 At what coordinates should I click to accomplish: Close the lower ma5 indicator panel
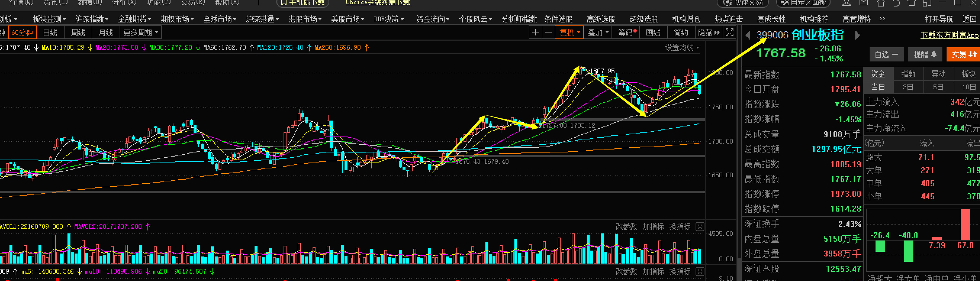pyautogui.click(x=700, y=272)
